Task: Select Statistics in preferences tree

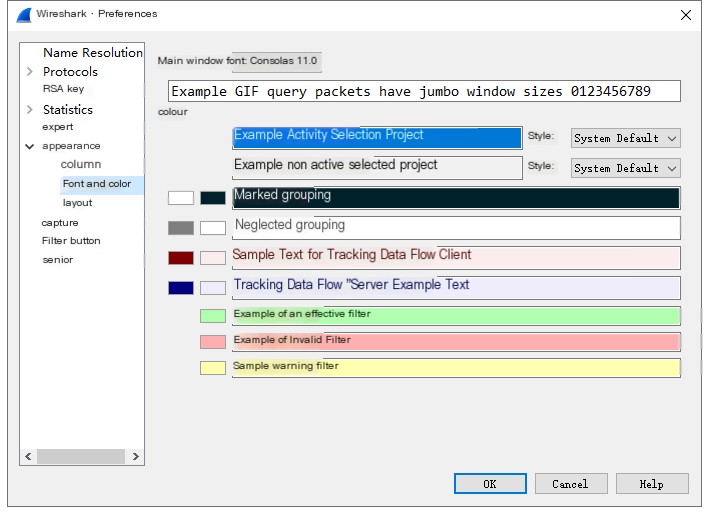Action: [68, 109]
